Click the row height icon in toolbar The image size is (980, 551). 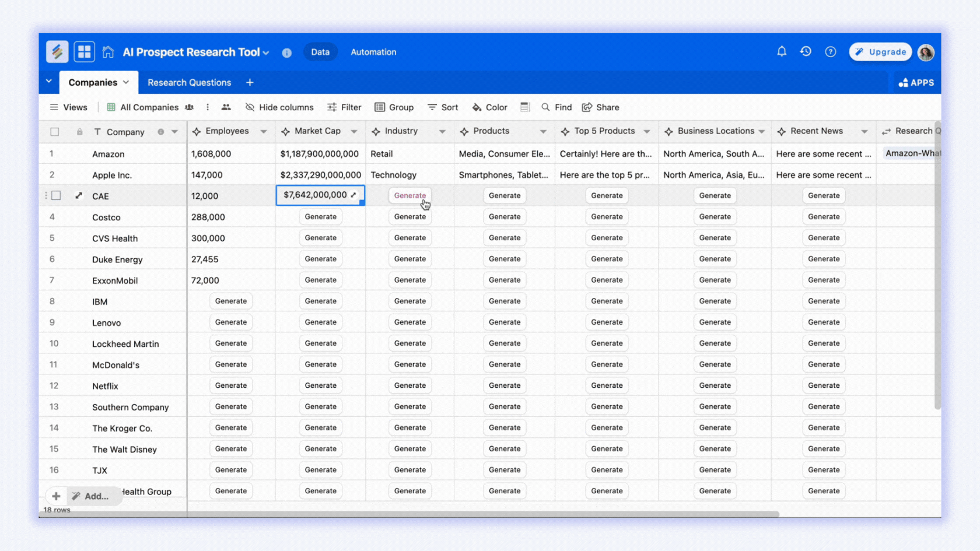click(x=525, y=107)
